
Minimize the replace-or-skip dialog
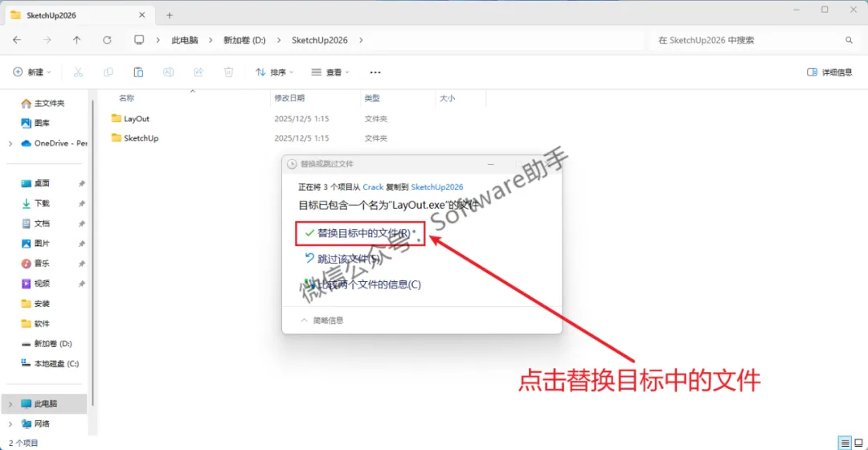point(490,164)
